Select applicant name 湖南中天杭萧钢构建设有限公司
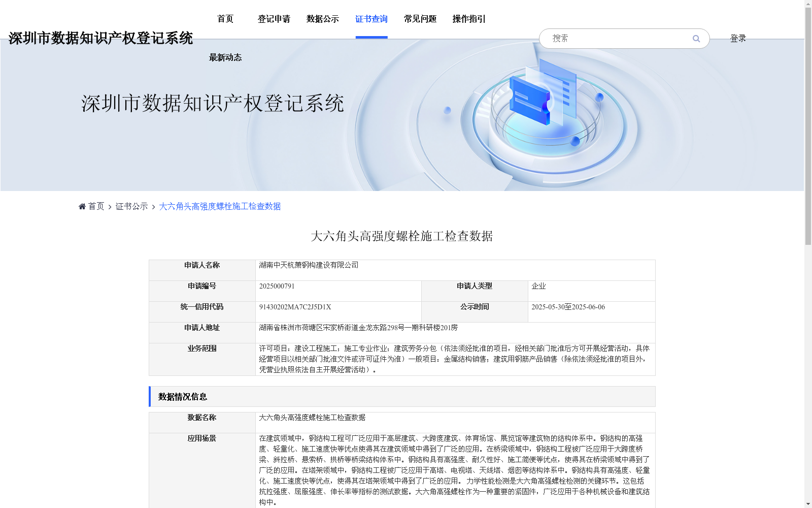 point(309,265)
